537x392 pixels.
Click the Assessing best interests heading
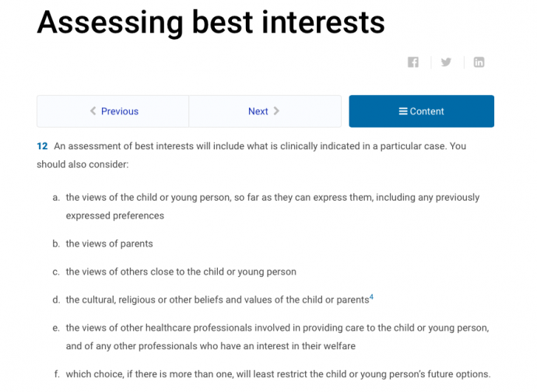pyautogui.click(x=211, y=23)
